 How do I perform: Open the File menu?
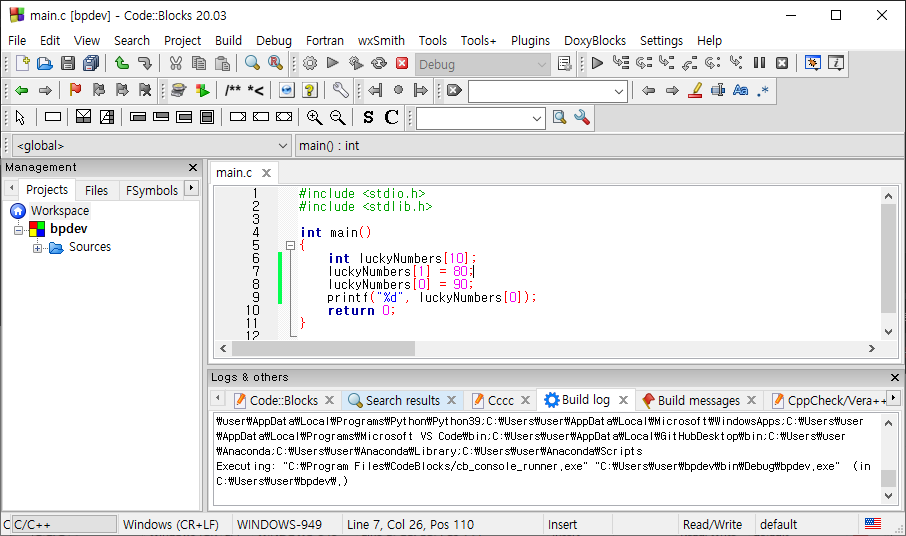click(17, 40)
